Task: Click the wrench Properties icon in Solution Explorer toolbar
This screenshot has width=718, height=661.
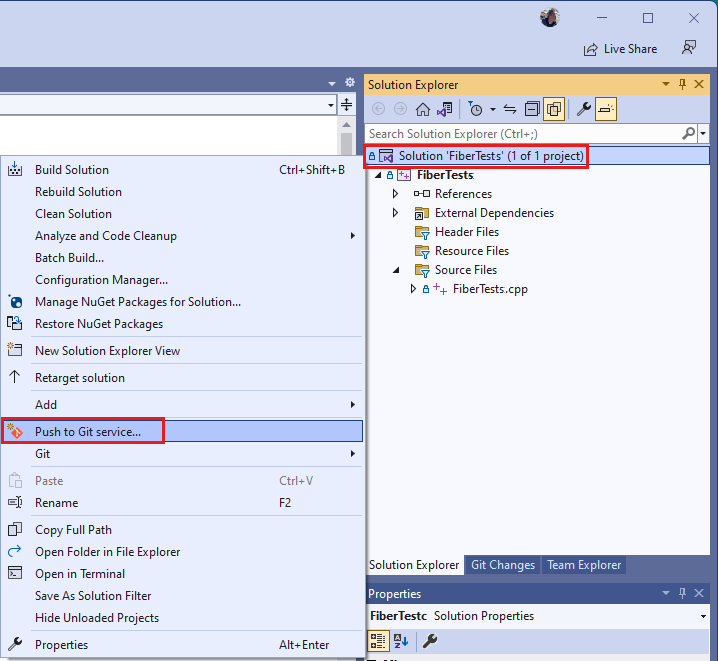Action: pos(583,109)
